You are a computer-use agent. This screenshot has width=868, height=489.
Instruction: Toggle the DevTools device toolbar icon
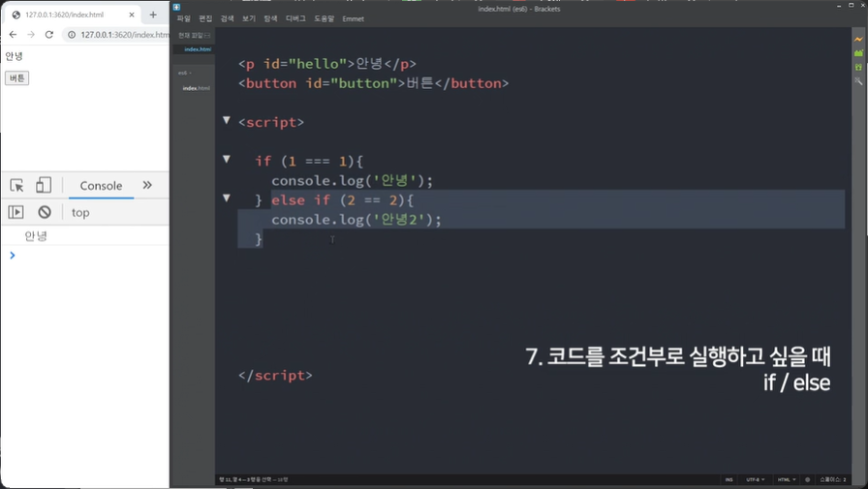coord(44,185)
